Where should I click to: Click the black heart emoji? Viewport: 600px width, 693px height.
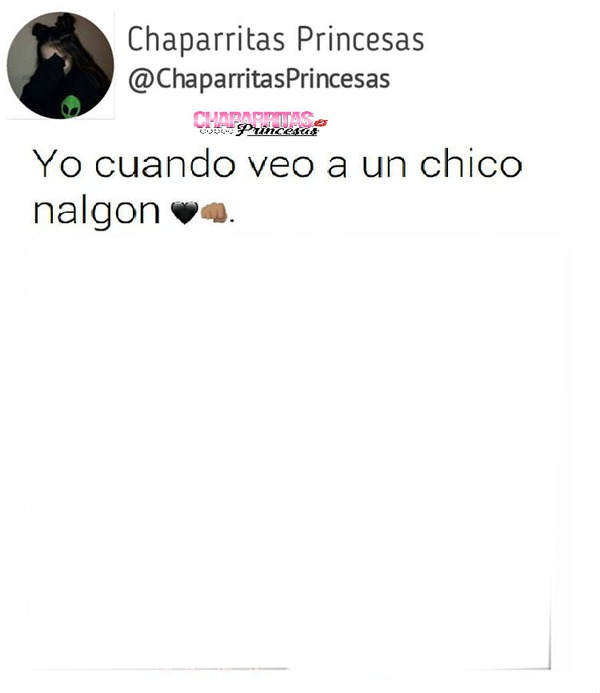pos(184,213)
